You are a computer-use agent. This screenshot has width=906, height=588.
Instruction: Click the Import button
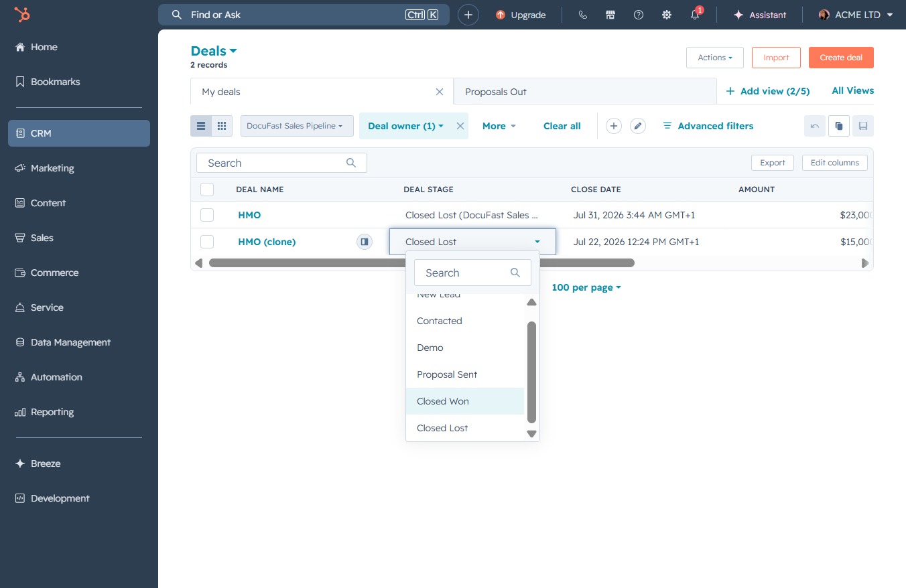pyautogui.click(x=776, y=58)
